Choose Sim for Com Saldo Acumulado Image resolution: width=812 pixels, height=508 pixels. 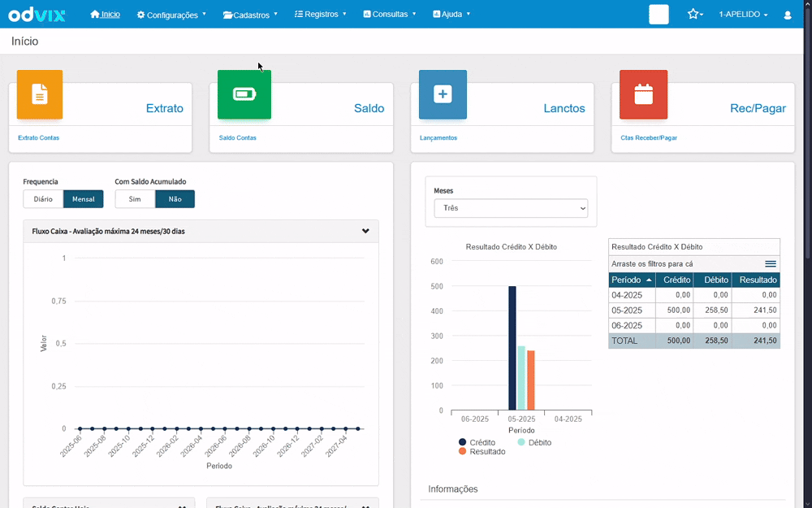[135, 199]
